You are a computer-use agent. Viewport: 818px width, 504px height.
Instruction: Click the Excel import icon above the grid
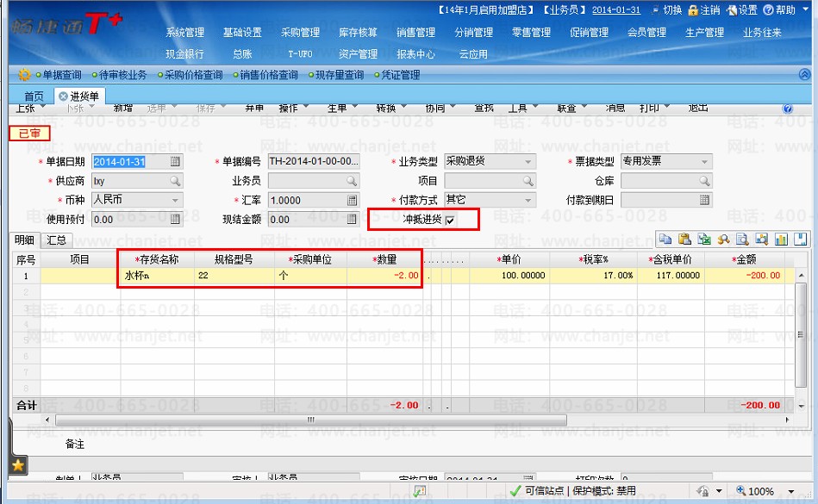pyautogui.click(x=703, y=239)
